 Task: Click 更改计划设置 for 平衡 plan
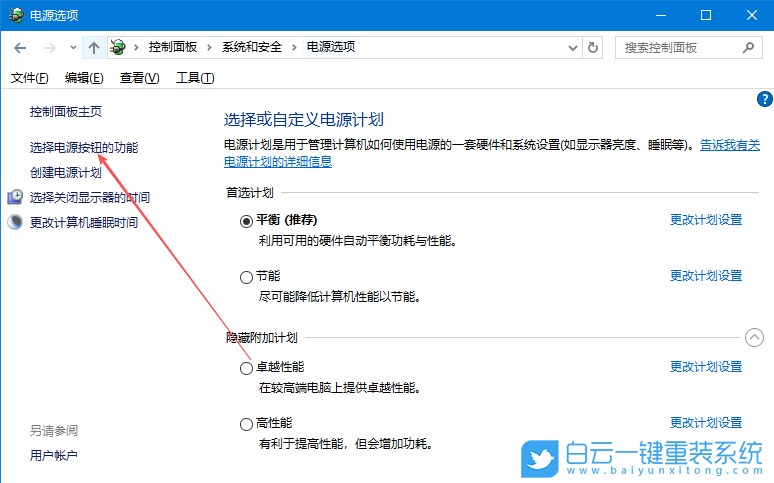pos(706,220)
